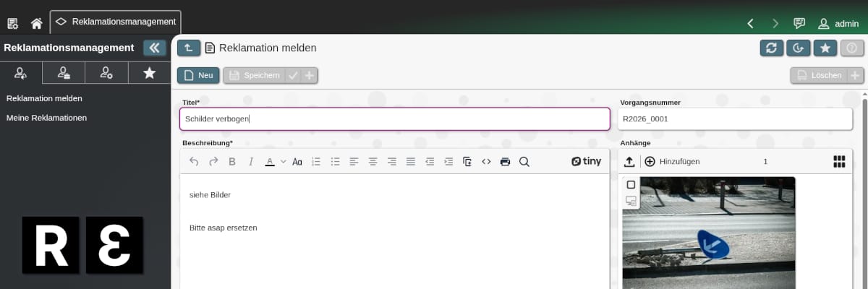The height and width of the screenshot is (289, 868).
Task: Toggle italic formatting in editor
Action: 251,162
